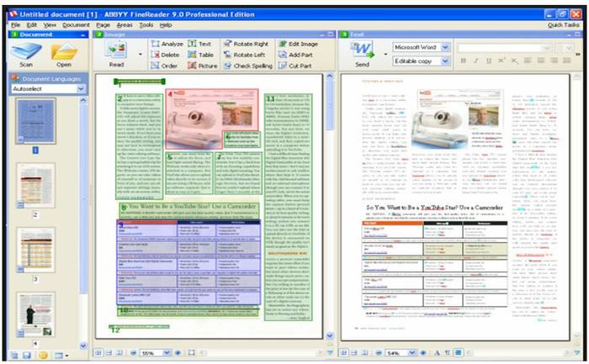This screenshot has width=589, height=364.
Task: Click the Cut Part tool
Action: [x=294, y=66]
